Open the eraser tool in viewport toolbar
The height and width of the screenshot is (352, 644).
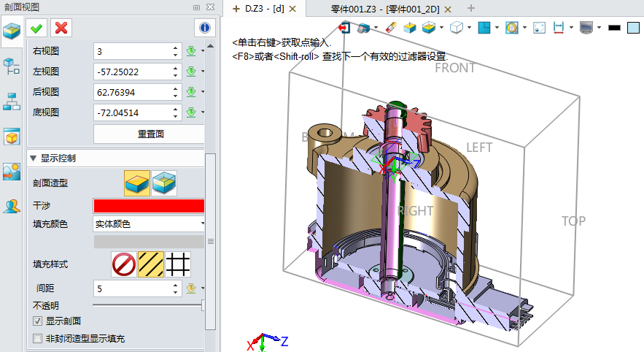point(390,28)
